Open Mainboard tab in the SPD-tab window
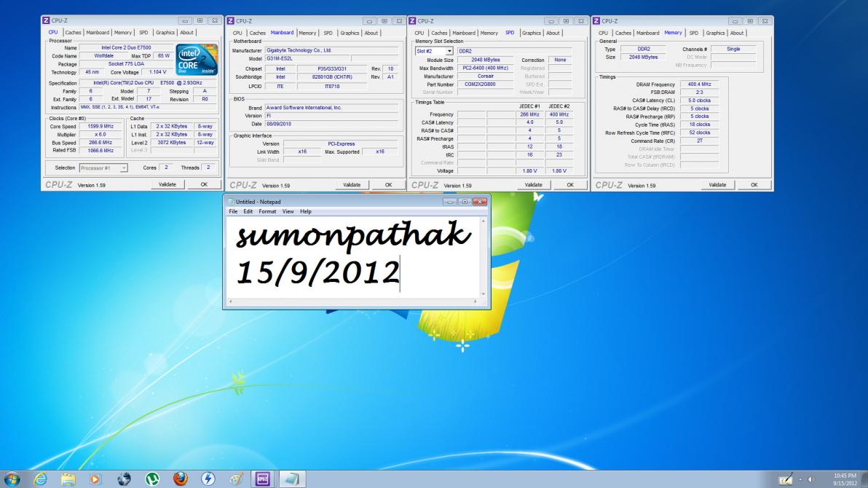This screenshot has height=488, width=868. pyautogui.click(x=464, y=34)
